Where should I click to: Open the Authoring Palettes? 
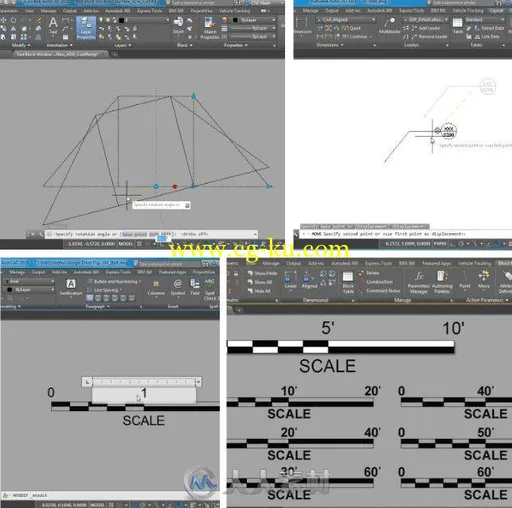[x=442, y=282]
